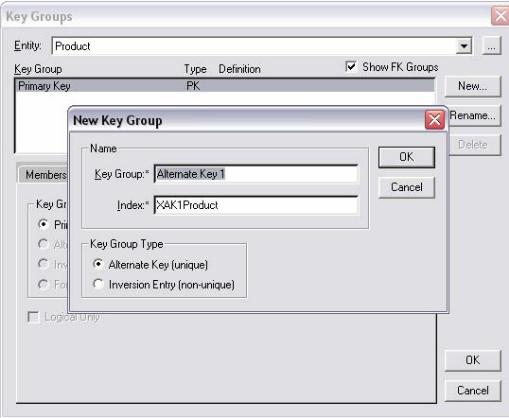509x418 pixels.
Task: Click the Entity combo box showing Product
Action: (262, 46)
